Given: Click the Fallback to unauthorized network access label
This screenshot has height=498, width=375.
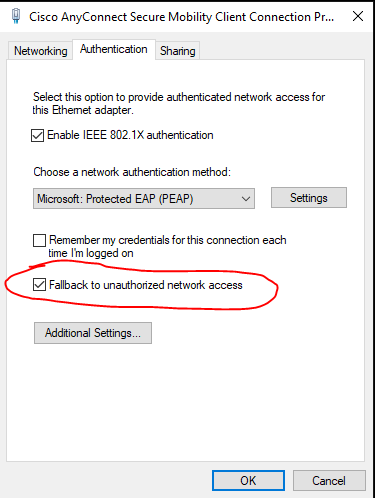Looking at the screenshot, I should coord(146,285).
